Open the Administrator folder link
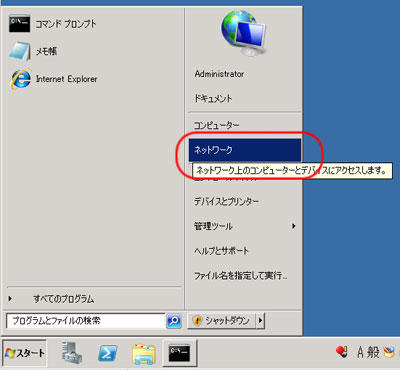Image resolution: width=400 pixels, height=370 pixels. point(219,74)
